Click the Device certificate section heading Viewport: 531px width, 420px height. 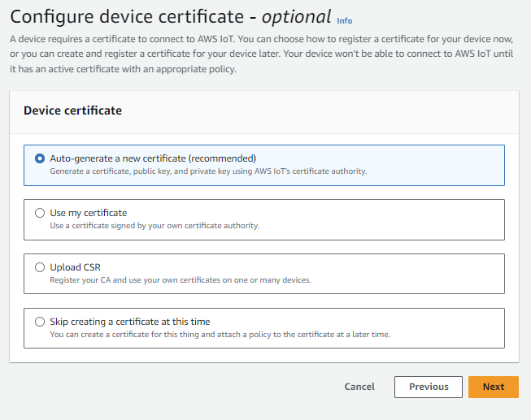73,110
